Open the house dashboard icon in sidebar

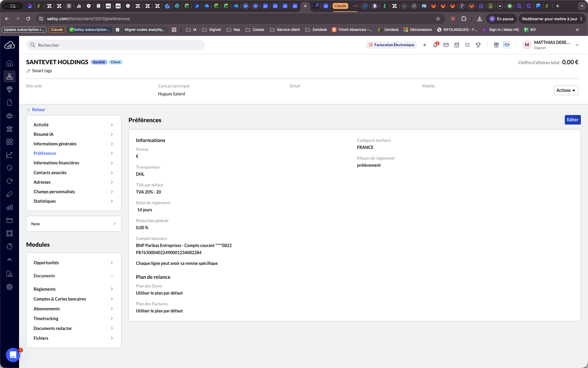pyautogui.click(x=10, y=63)
